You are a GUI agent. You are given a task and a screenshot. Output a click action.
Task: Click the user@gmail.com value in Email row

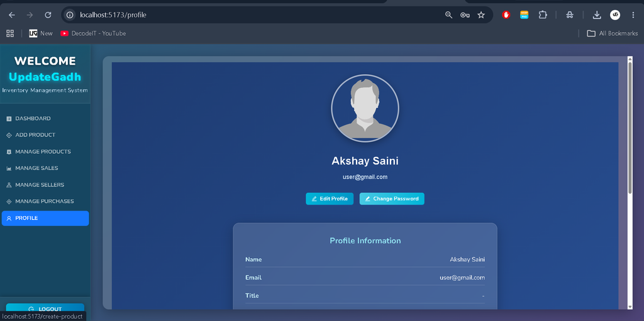click(462, 278)
